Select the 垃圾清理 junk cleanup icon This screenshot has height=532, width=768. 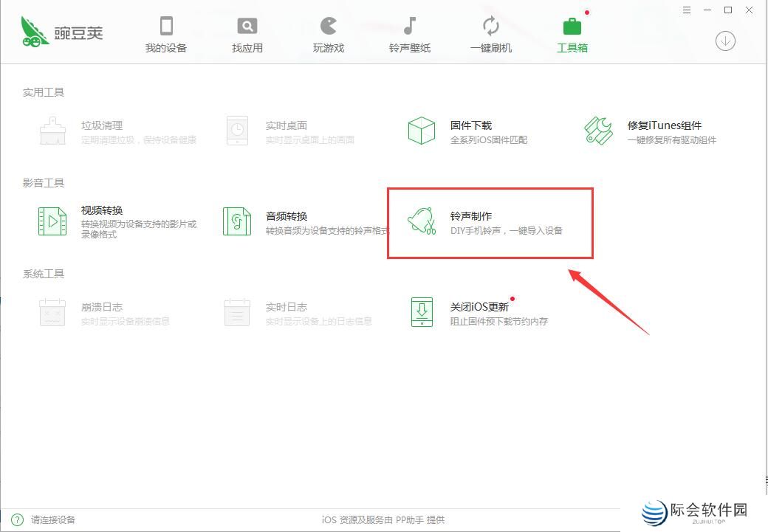(52, 131)
